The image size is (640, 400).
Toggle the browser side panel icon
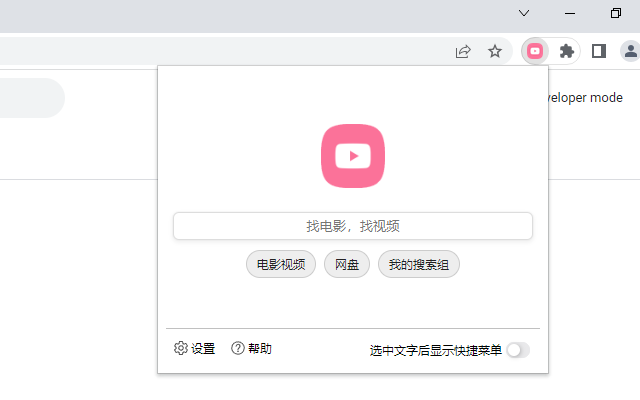click(599, 51)
